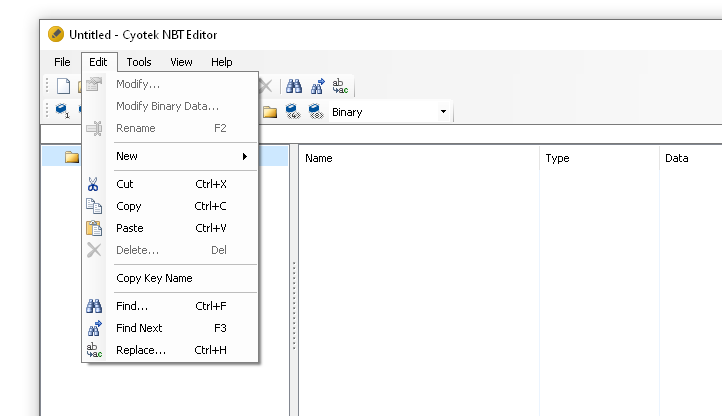Choose Paste from the Edit menu

coord(170,228)
